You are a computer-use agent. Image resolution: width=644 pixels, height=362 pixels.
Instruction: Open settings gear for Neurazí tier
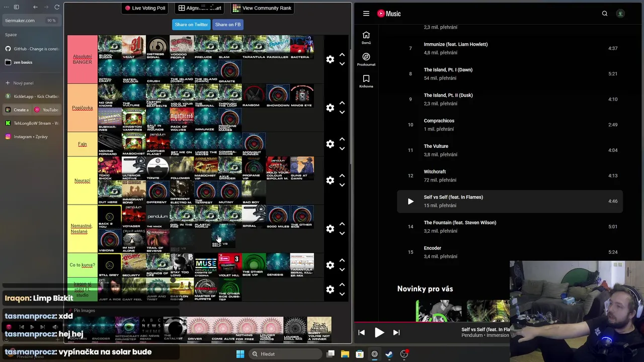tap(330, 180)
